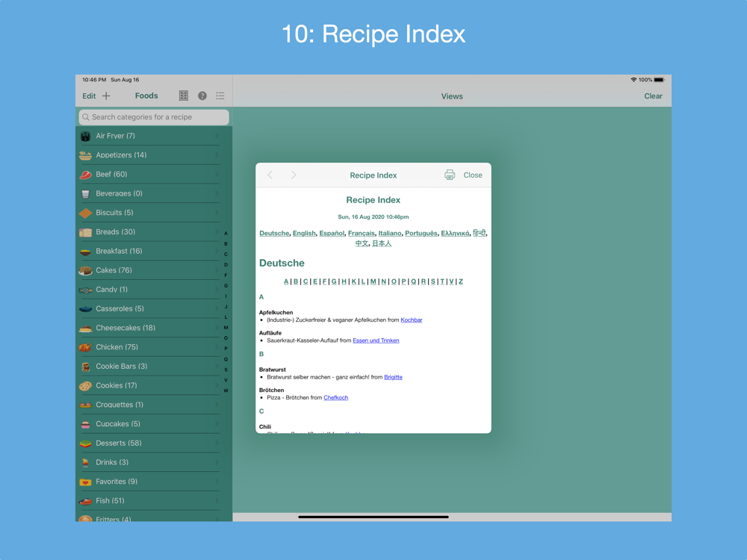Click Clear in the Views header

[653, 96]
